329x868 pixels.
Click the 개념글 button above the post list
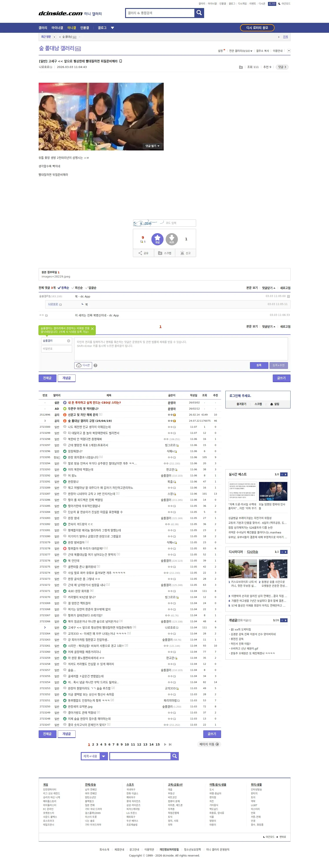(66, 378)
